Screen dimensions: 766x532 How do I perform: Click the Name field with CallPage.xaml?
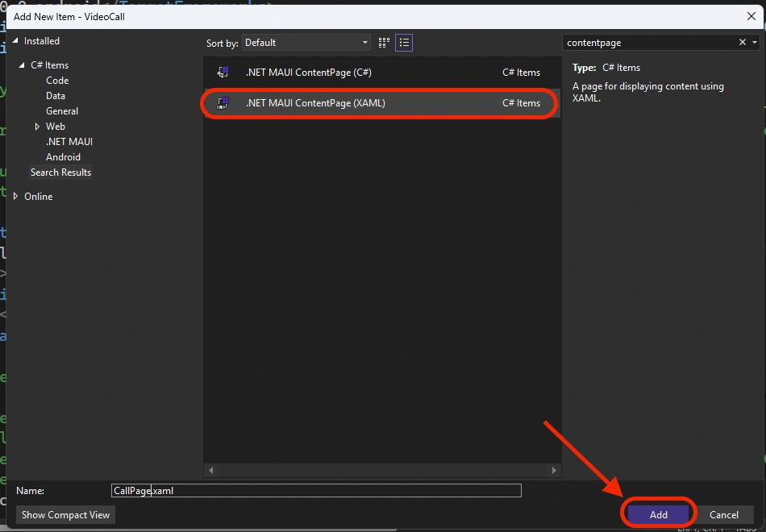tap(316, 490)
